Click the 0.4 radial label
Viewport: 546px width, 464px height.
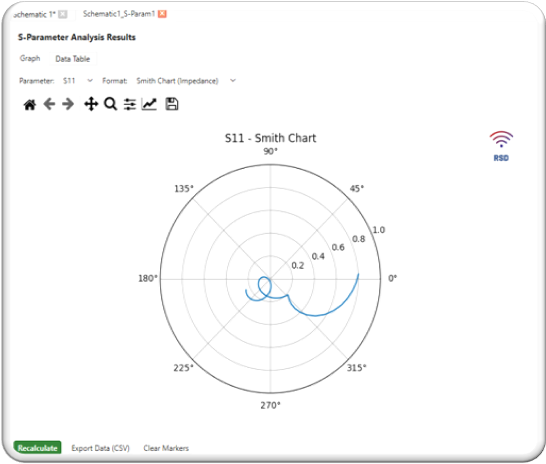click(318, 257)
